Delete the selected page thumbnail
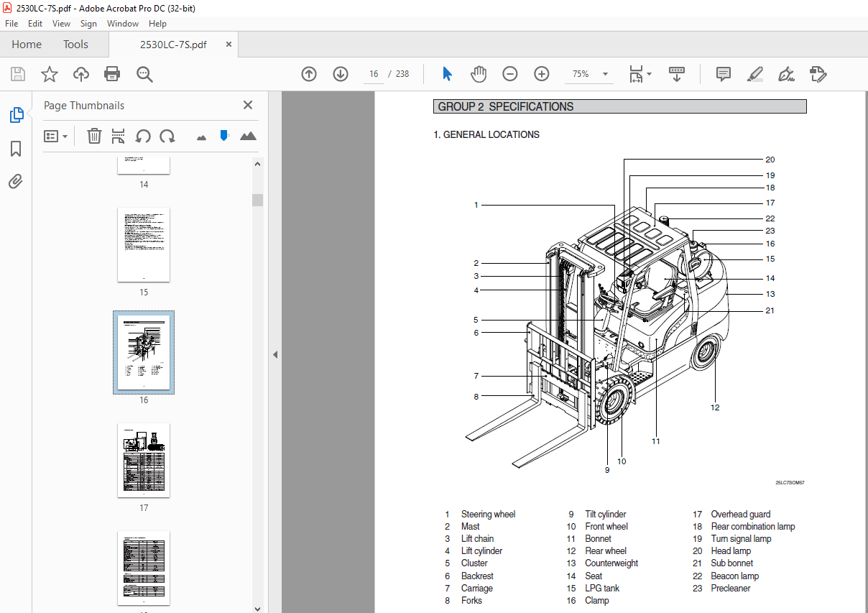Image resolution: width=868 pixels, height=613 pixels. tap(94, 135)
